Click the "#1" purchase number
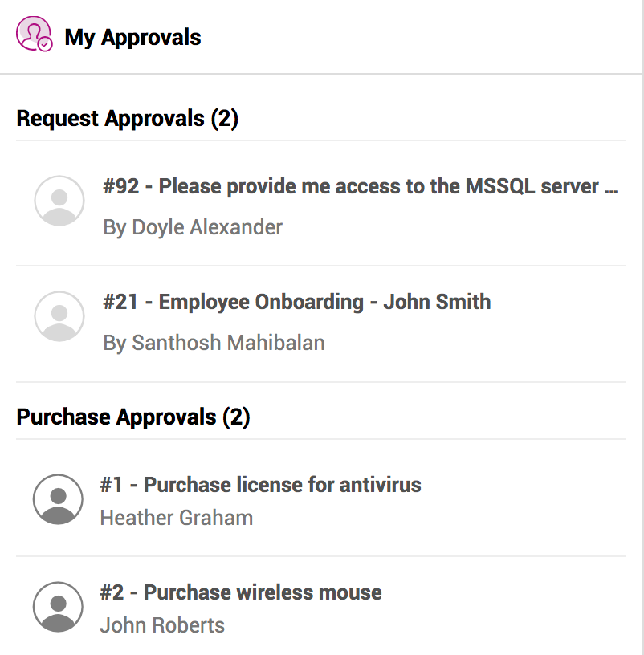The image size is (644, 655). point(111,485)
